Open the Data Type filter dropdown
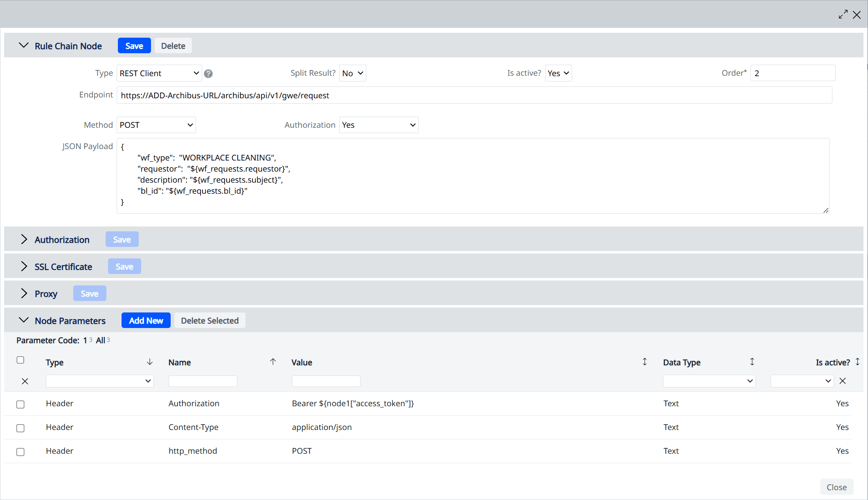 click(x=709, y=381)
